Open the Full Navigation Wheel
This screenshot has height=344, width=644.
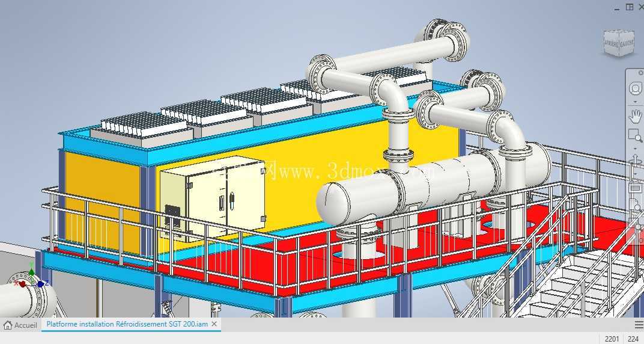[x=636, y=89]
